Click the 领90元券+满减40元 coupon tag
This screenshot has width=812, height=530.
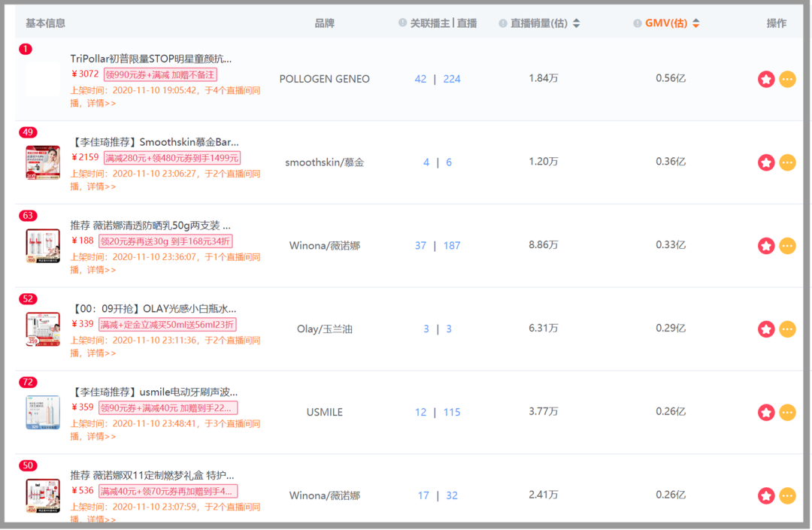tap(168, 408)
